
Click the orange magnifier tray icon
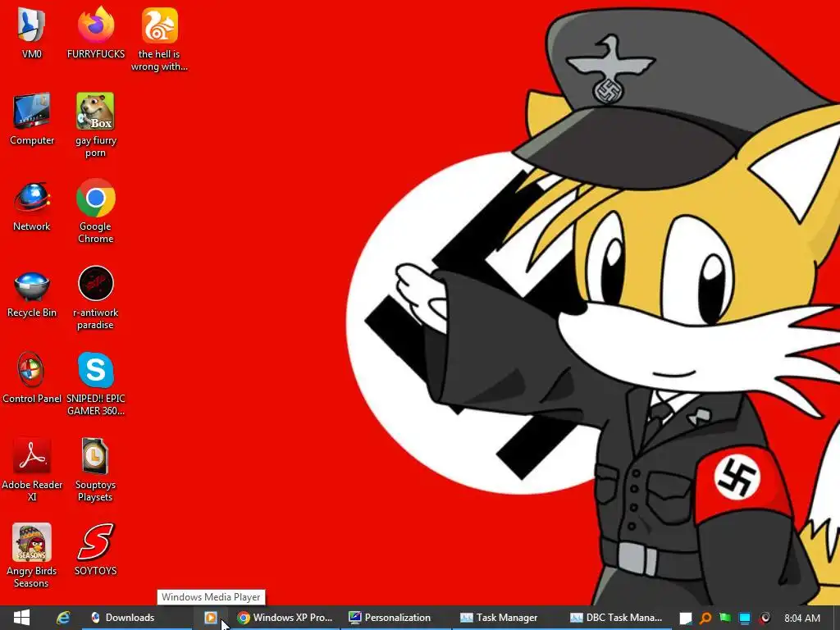(705, 619)
